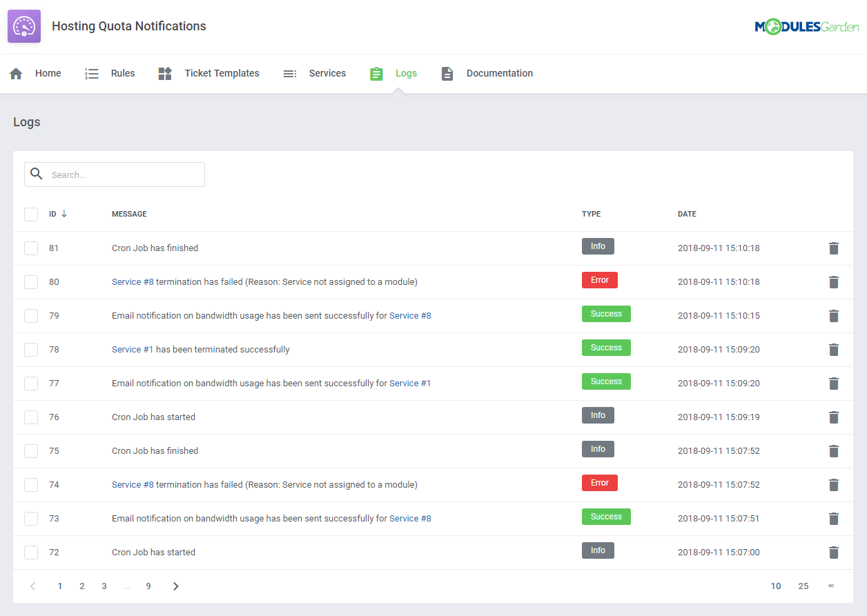The image size is (867, 616).
Task: Delete log entry 80 with trash icon
Action: 834,282
